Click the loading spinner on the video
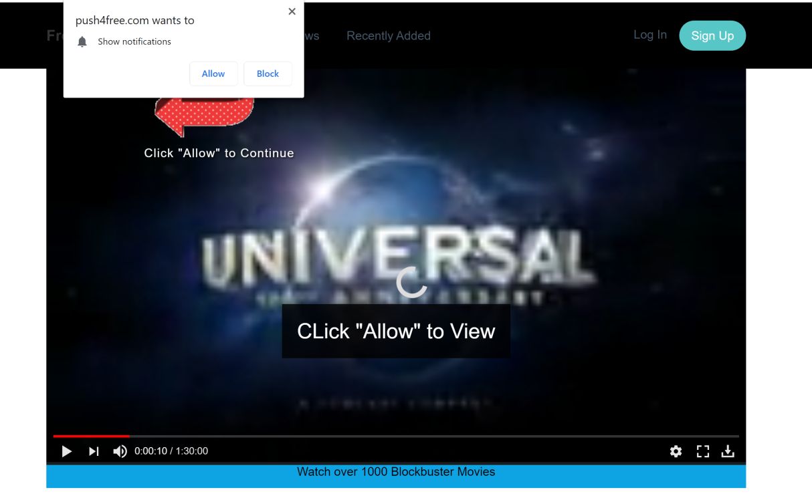812x504 pixels. point(411,281)
